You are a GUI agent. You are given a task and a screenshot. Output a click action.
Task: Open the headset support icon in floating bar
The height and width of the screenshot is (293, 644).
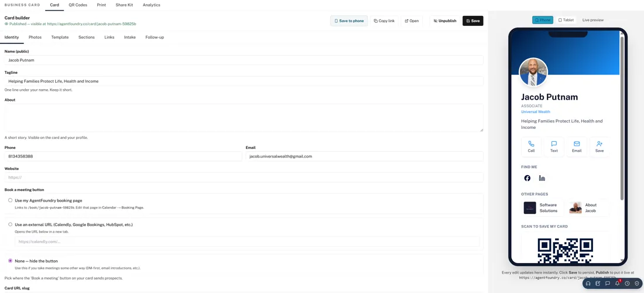[x=588, y=283]
